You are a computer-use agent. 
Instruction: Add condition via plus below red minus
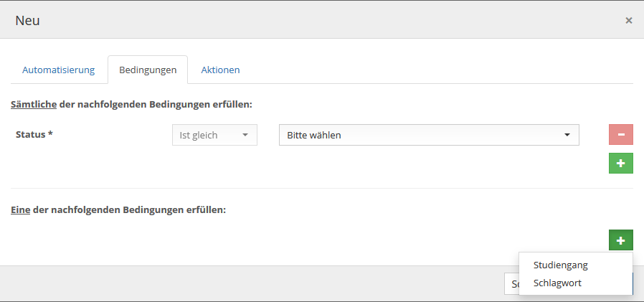tap(620, 164)
